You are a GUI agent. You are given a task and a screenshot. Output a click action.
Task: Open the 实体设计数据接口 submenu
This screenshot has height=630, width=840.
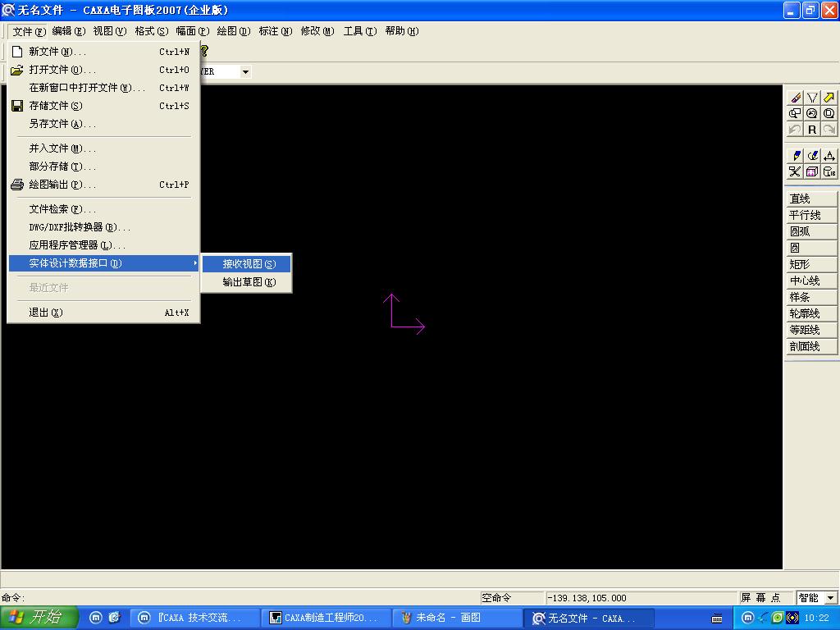click(x=104, y=263)
